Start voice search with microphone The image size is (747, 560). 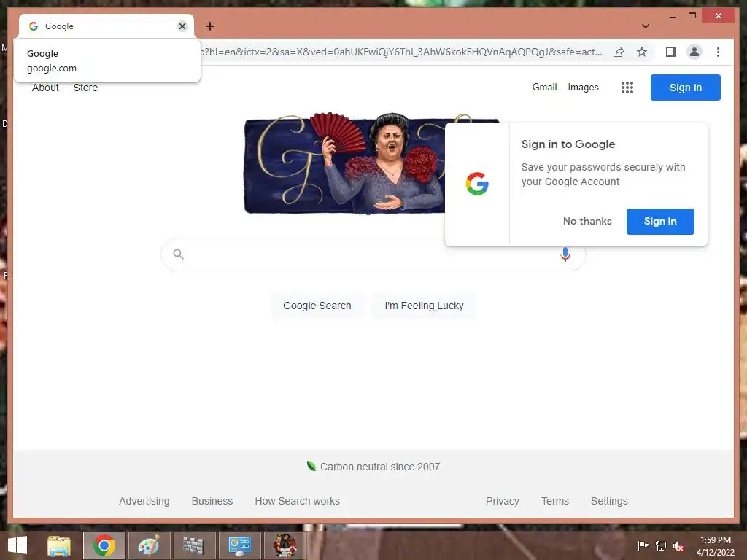(565, 254)
